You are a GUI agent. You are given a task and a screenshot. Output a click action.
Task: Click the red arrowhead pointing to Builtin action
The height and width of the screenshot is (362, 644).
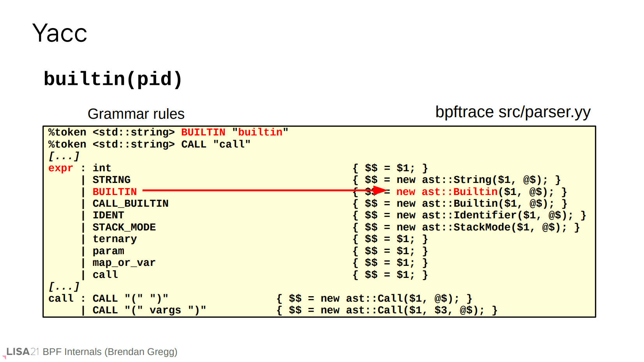(x=379, y=191)
